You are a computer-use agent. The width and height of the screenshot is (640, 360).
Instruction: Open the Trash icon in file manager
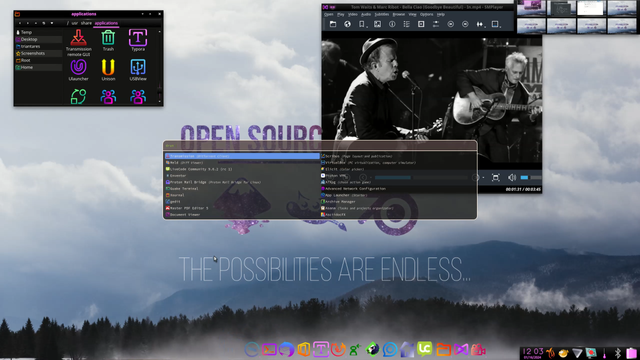coord(108,40)
